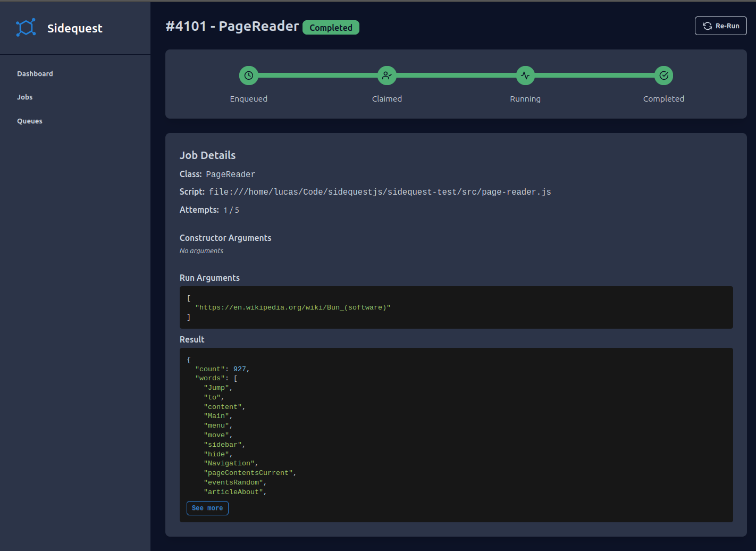Click the Sidequest hexagon logo icon
Screen dimensions: 756x551
coord(26,28)
